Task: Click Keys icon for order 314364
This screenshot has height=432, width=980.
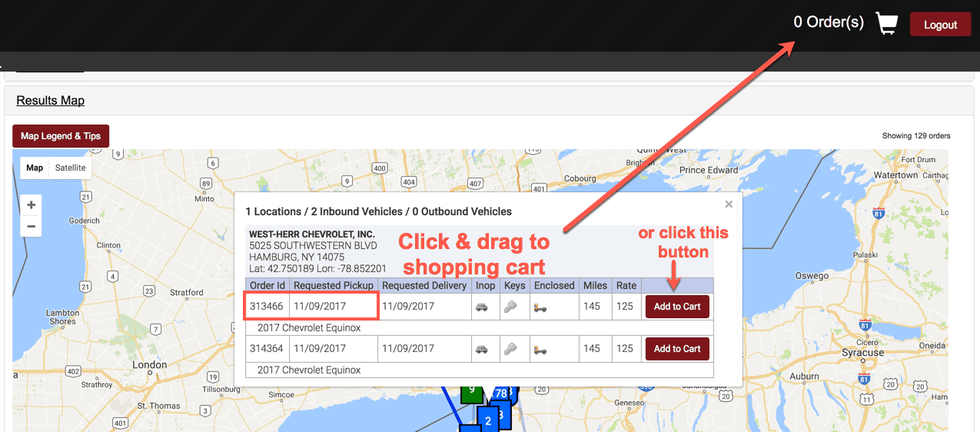Action: point(510,348)
